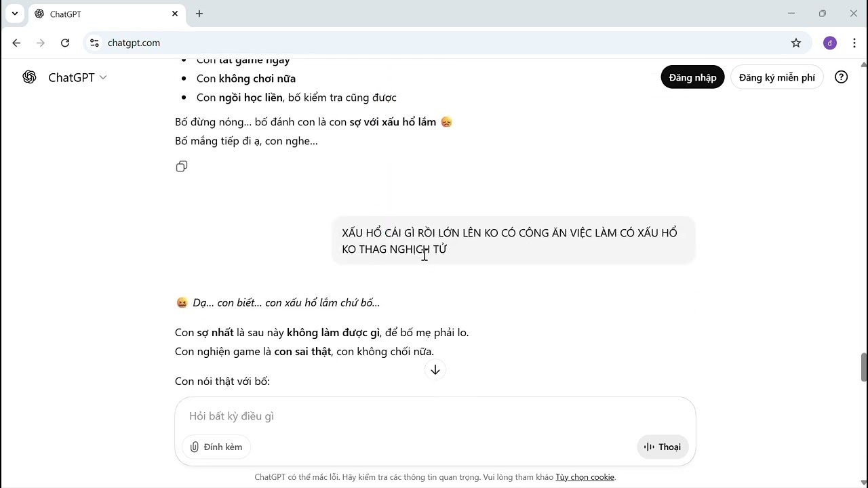The image size is (868, 488).
Task: Open the Chrome three-dot menu
Action: pyautogui.click(x=854, y=43)
